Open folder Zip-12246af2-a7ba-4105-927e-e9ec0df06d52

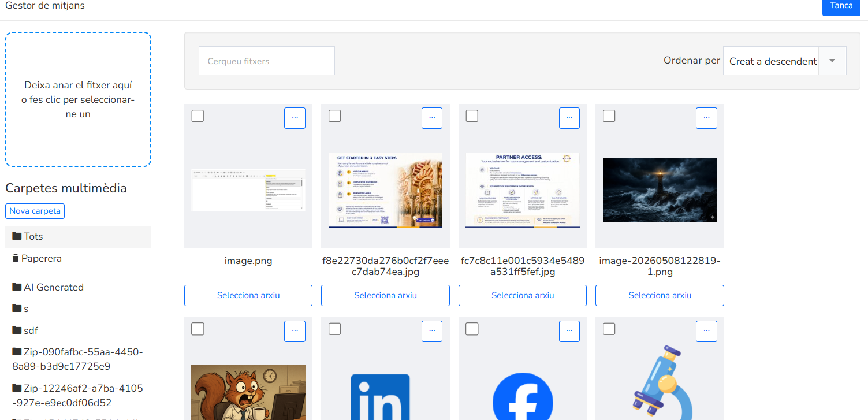point(79,395)
